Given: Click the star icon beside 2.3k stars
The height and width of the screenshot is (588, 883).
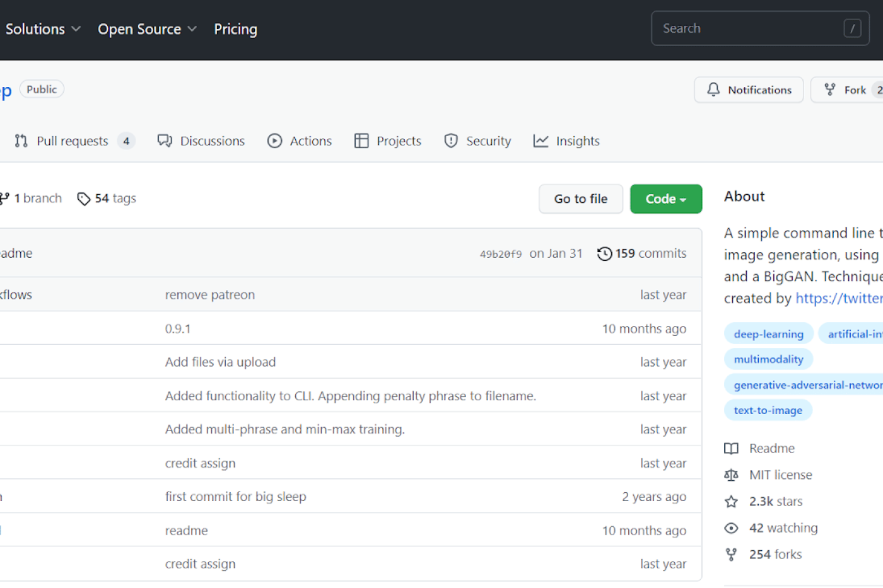Looking at the screenshot, I should tap(731, 502).
